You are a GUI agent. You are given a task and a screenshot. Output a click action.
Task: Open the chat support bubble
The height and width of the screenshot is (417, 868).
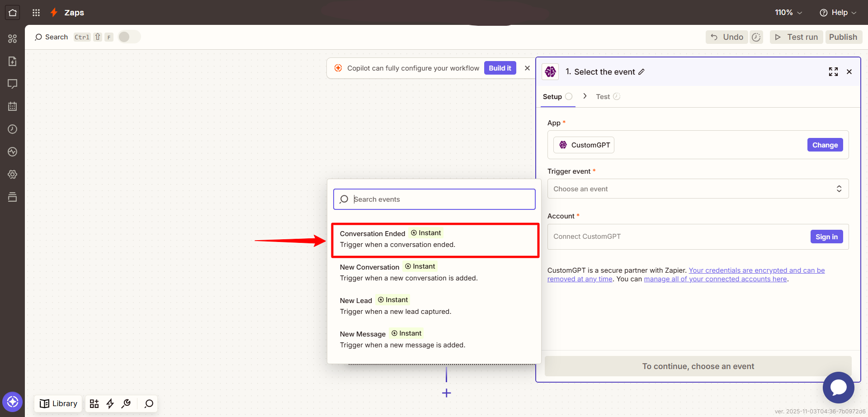click(839, 388)
